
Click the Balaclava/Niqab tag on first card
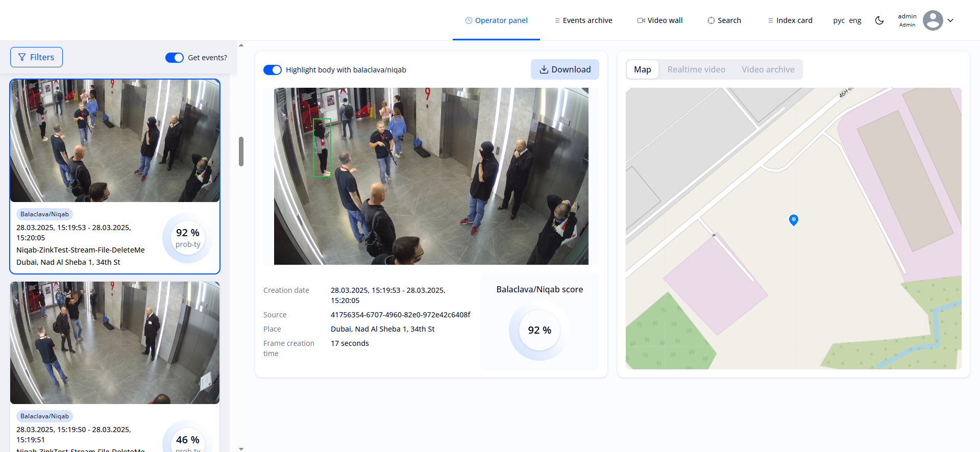[x=44, y=214]
